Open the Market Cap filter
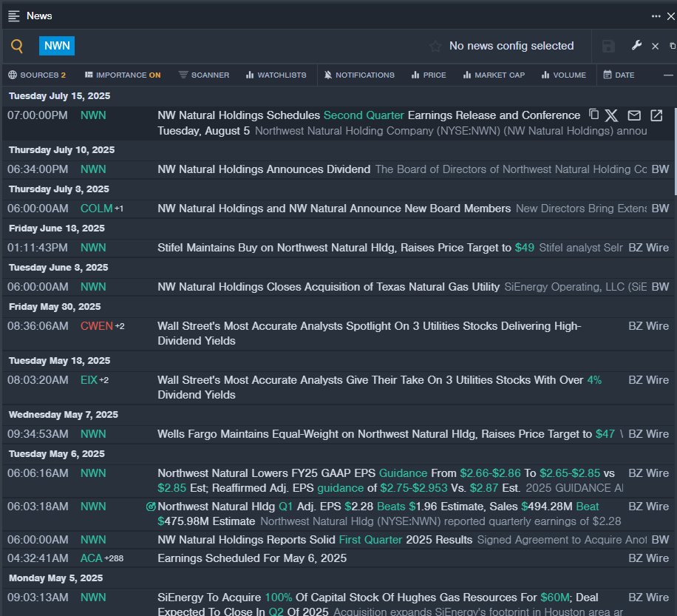The height and width of the screenshot is (616, 677). click(494, 75)
